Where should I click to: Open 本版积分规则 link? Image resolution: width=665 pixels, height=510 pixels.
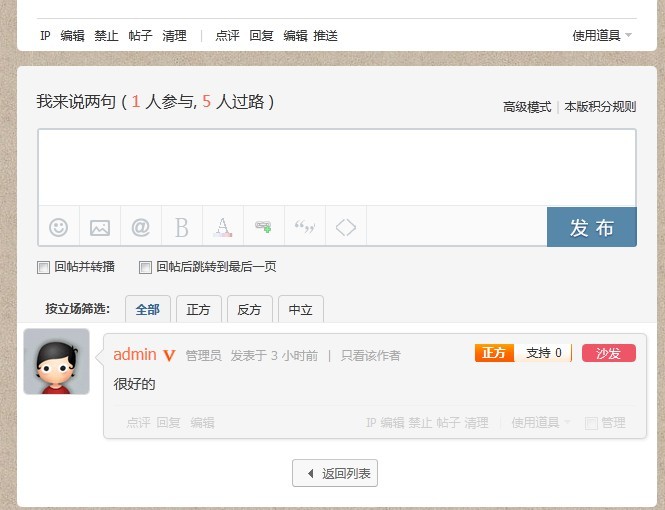coord(600,107)
